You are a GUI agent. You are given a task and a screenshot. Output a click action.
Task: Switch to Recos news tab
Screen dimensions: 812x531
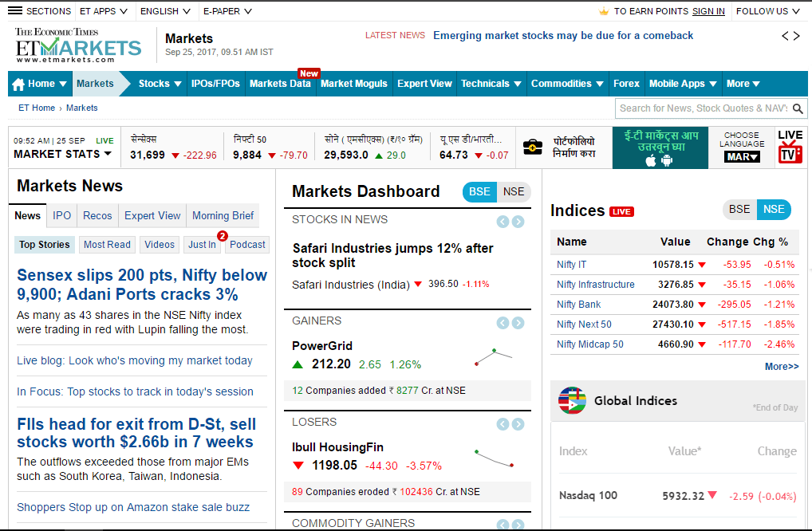[x=97, y=216]
